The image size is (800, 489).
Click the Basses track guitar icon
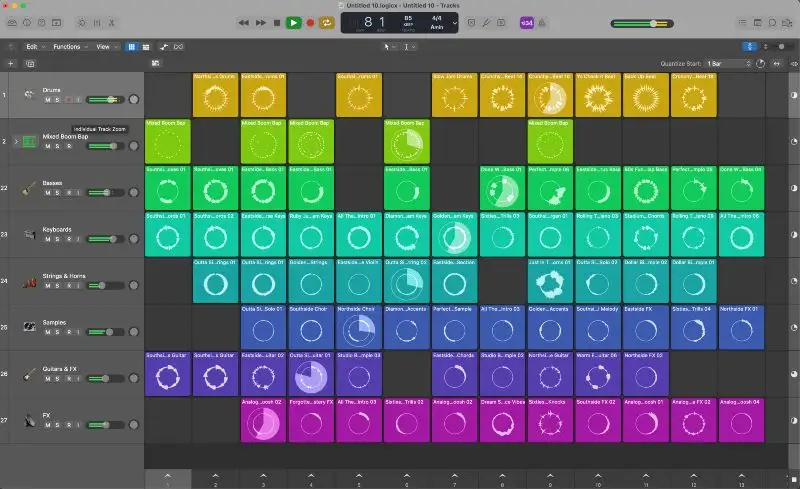click(x=29, y=187)
